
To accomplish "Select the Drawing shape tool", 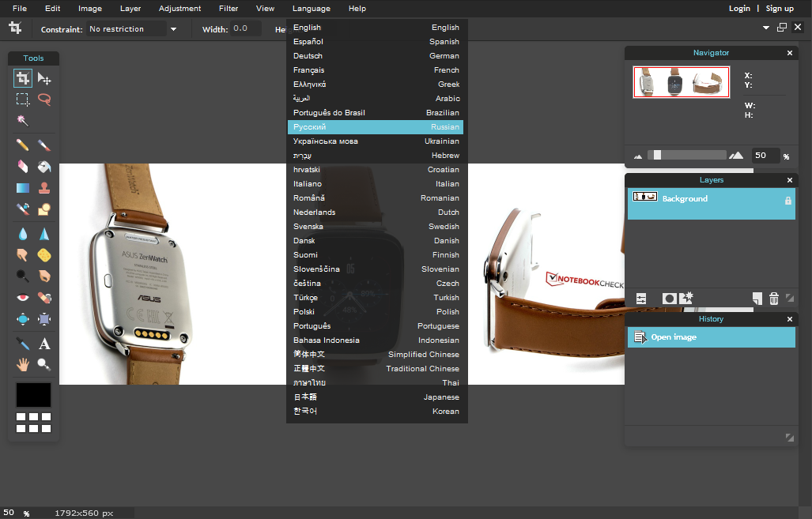I will (x=44, y=209).
